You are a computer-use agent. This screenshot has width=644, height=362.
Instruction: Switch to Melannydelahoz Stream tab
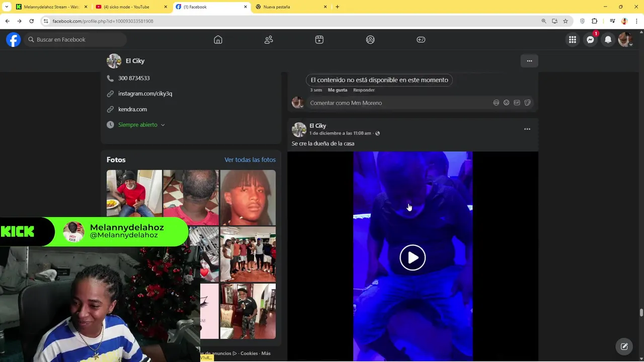click(x=51, y=7)
